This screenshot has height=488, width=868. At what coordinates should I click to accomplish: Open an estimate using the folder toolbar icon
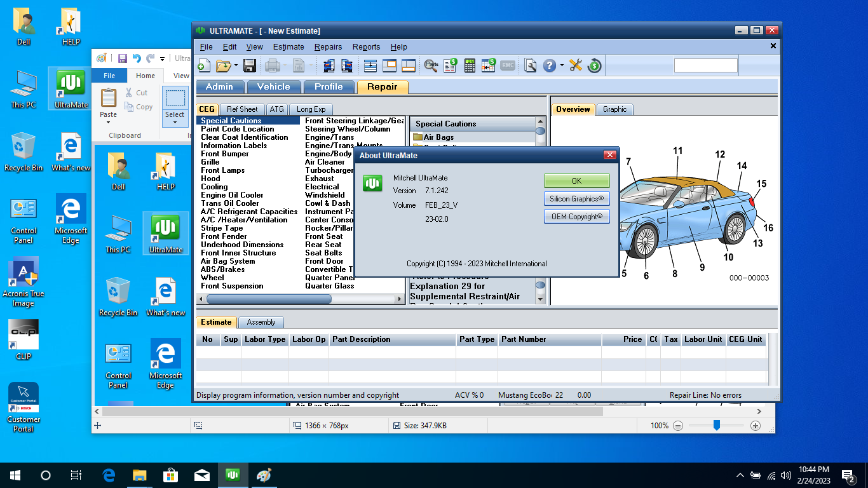223,65
